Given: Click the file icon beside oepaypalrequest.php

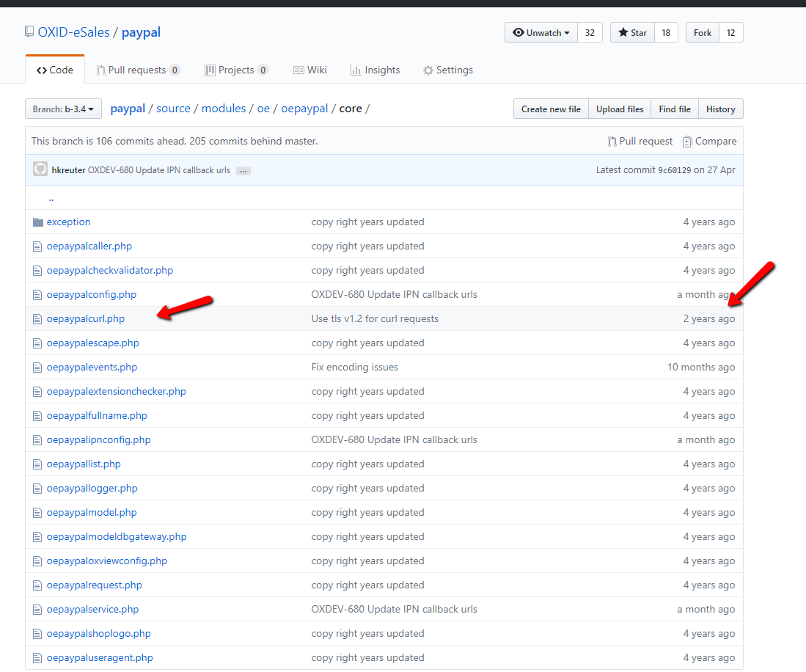Looking at the screenshot, I should [x=37, y=585].
